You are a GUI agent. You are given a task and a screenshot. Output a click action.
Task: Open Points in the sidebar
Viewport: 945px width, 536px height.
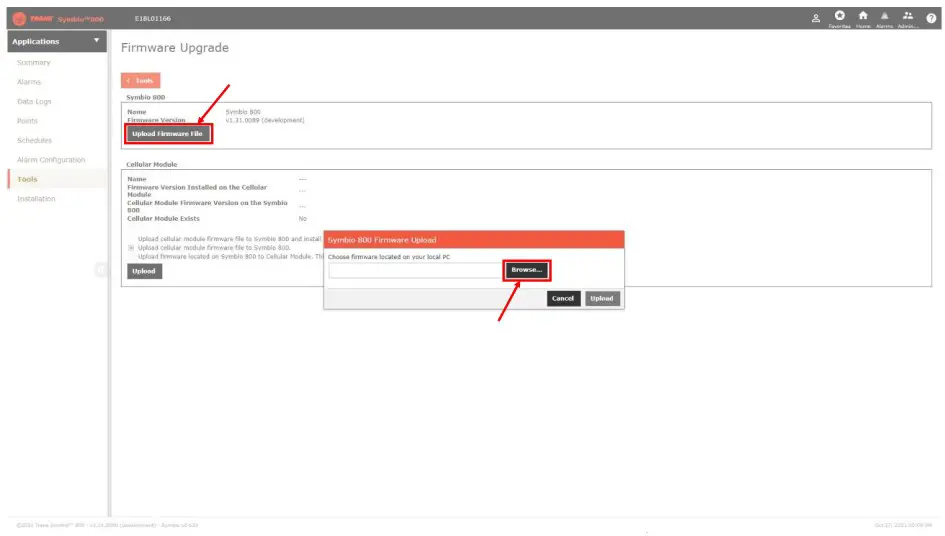27,121
